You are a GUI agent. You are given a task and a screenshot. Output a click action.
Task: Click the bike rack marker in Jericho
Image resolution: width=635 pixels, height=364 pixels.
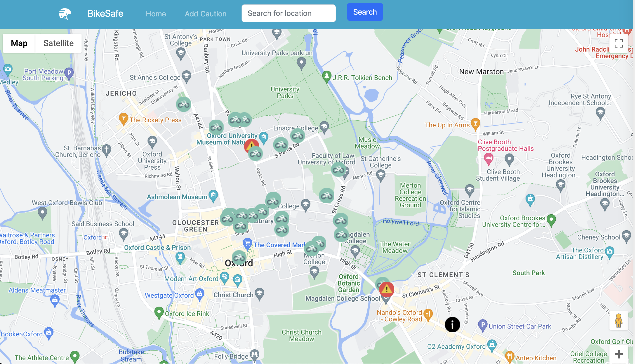click(183, 104)
